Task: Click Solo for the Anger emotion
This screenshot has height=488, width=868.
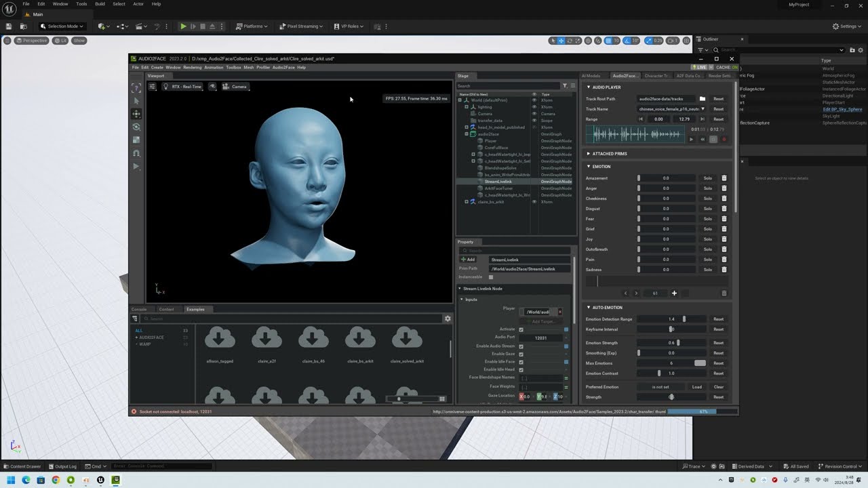Action: [707, 188]
